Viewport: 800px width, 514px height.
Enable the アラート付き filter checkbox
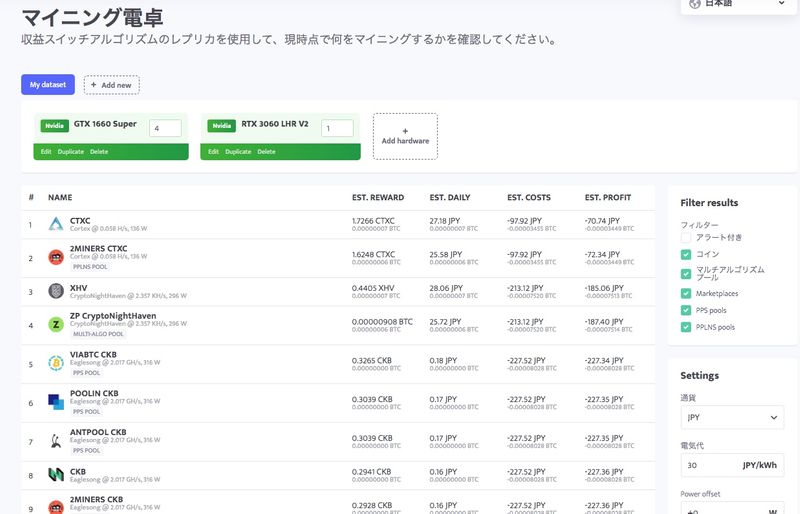pyautogui.click(x=686, y=237)
